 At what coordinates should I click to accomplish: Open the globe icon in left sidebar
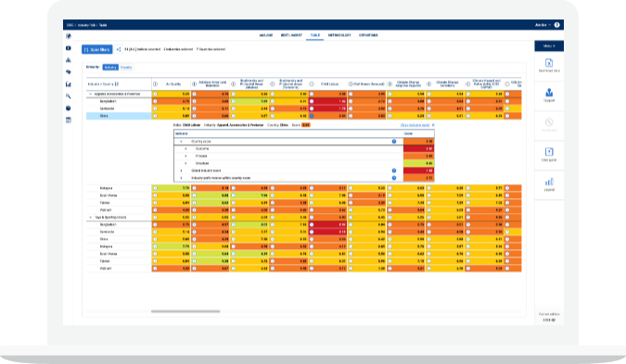[69, 36]
